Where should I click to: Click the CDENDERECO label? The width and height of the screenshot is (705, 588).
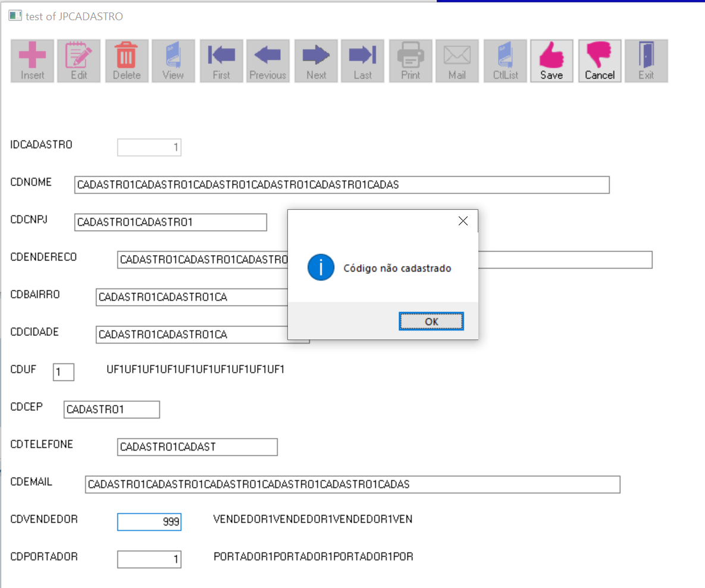pyautogui.click(x=43, y=257)
